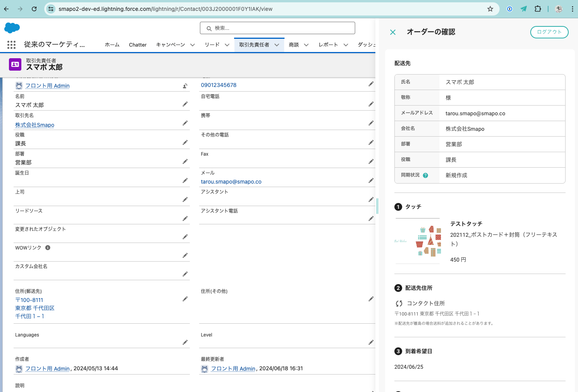Image resolution: width=578 pixels, height=392 pixels.
Task: Edit the Fax field pencil icon
Action: coord(371,161)
